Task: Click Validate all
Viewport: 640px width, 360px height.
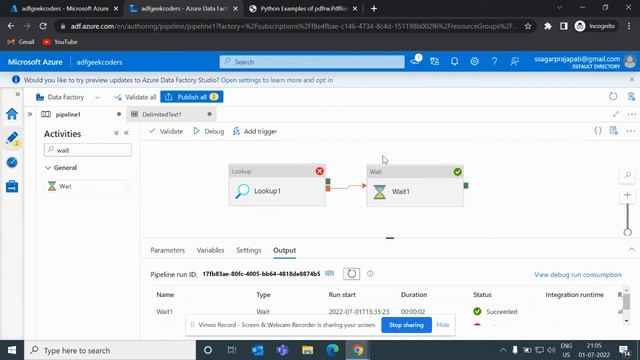Action: 135,97
